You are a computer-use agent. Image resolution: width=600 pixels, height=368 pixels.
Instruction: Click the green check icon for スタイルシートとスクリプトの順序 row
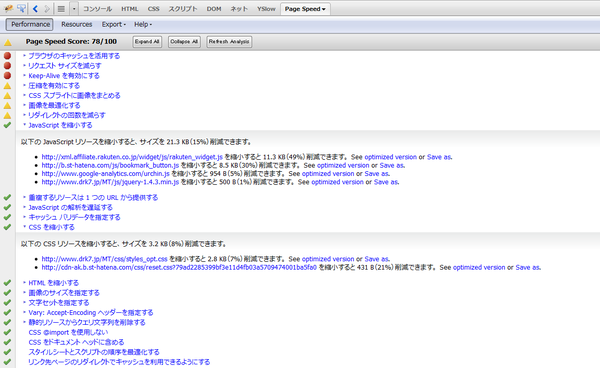(7, 352)
